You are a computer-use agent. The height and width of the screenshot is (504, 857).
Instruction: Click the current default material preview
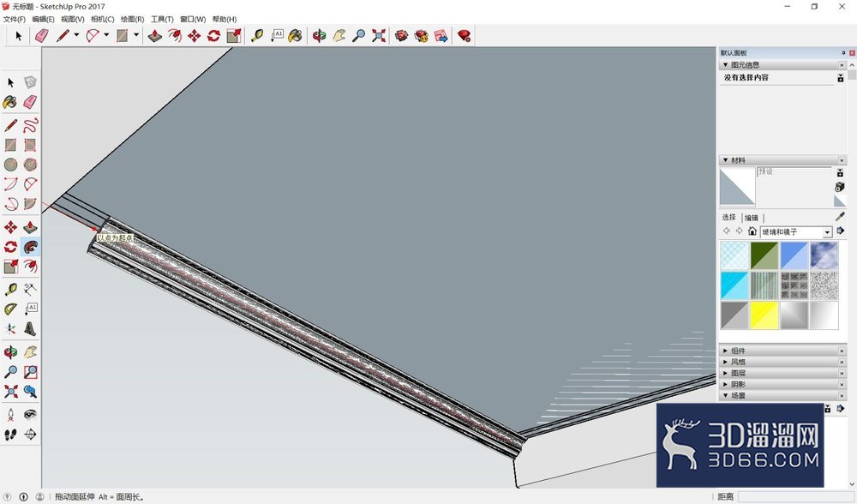[737, 186]
